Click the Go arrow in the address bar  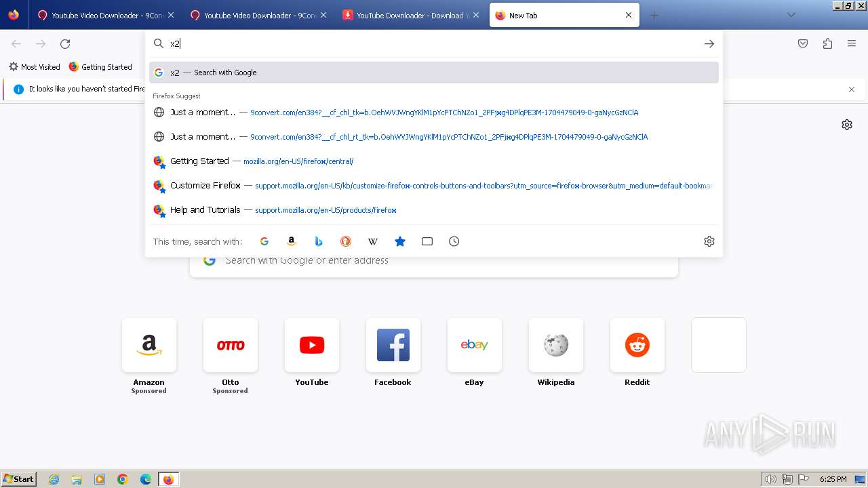click(x=709, y=43)
